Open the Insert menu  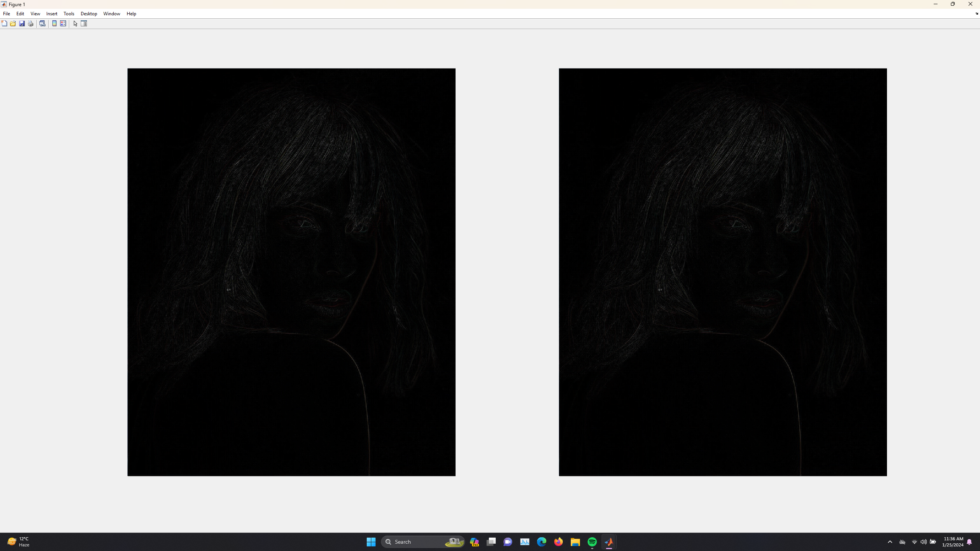tap(52, 13)
